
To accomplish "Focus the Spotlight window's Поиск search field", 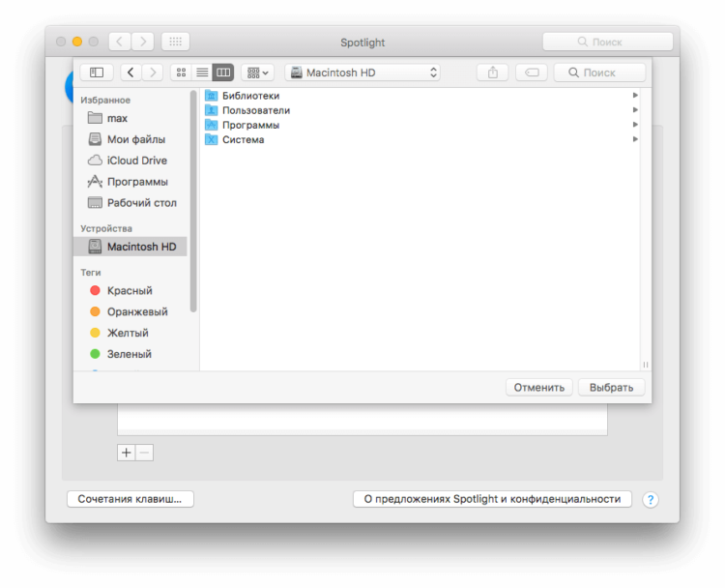I will click(608, 42).
